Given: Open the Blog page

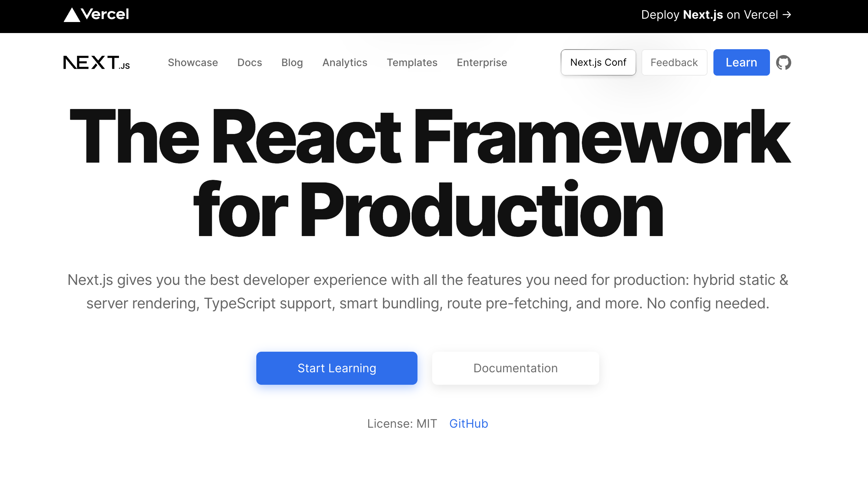Looking at the screenshot, I should (292, 62).
